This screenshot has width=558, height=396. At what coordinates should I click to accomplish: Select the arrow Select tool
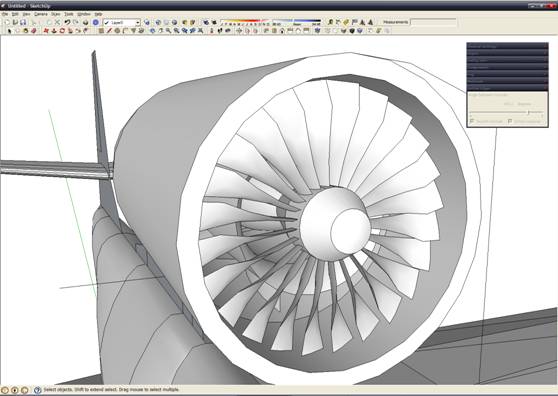point(9,31)
